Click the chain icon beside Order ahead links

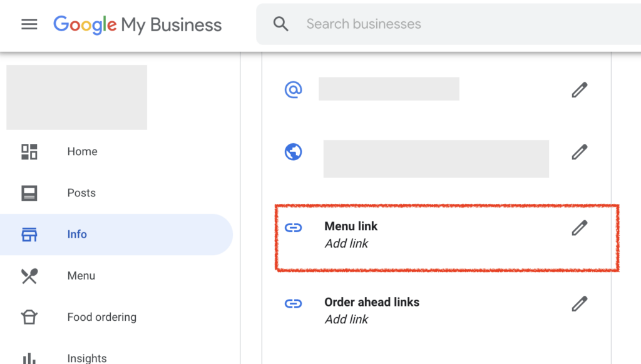click(293, 304)
